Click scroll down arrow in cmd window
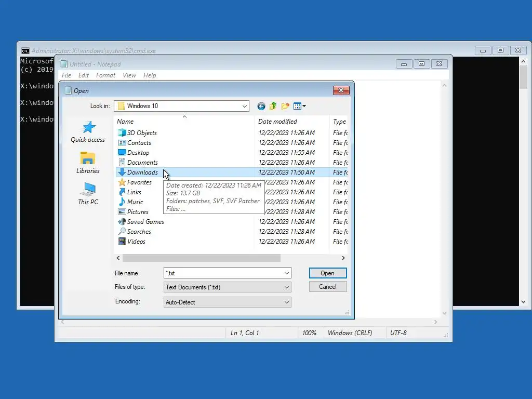Screen dimensions: 532x399 [523, 302]
